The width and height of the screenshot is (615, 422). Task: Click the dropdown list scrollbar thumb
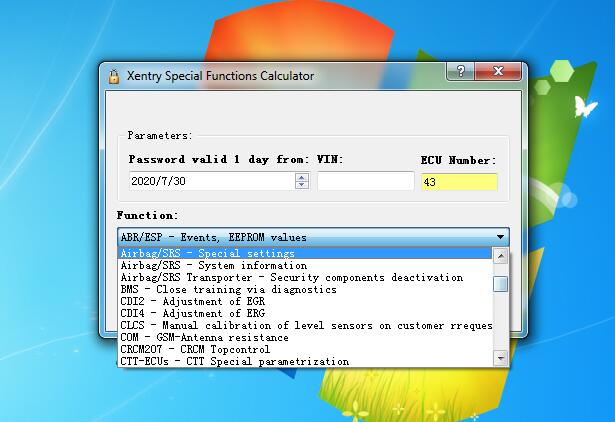coord(500,284)
